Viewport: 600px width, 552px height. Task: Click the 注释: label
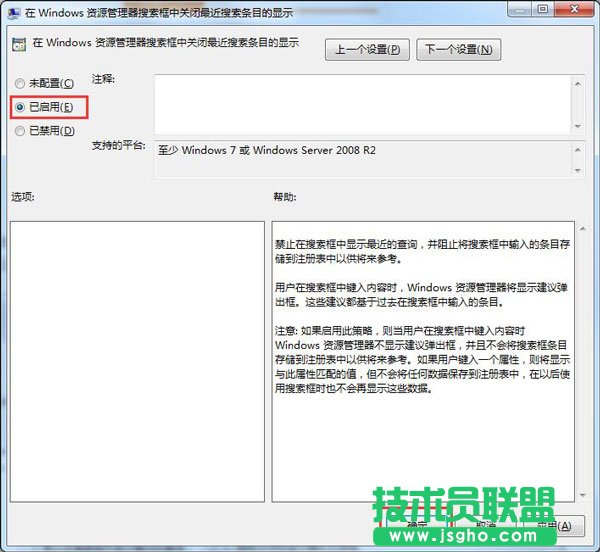103,79
